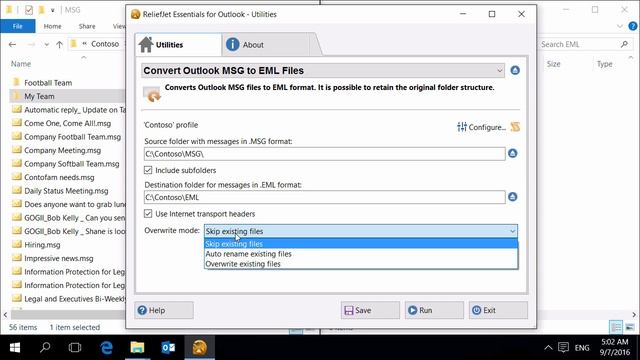640x360 pixels.
Task: Switch Explorer to details view icon
Action: [616, 327]
